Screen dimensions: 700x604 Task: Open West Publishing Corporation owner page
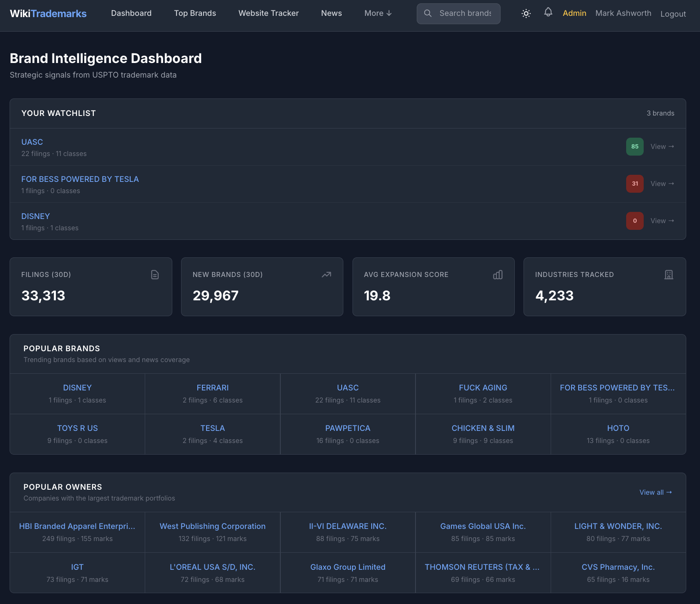212,526
